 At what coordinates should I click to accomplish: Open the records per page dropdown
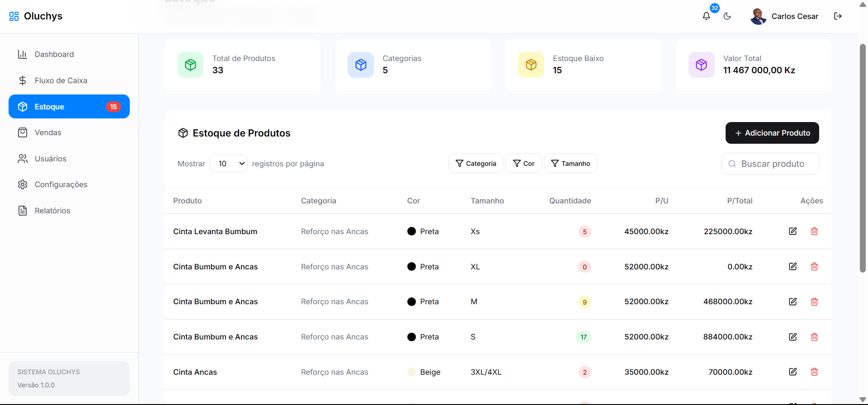click(229, 164)
